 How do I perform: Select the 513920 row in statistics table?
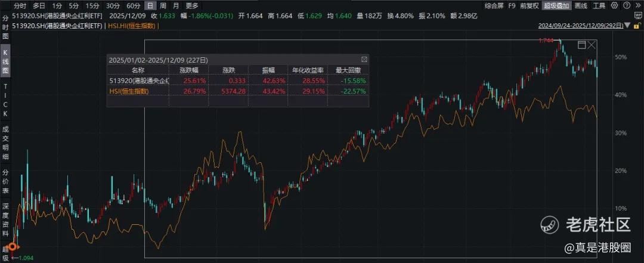coord(238,80)
